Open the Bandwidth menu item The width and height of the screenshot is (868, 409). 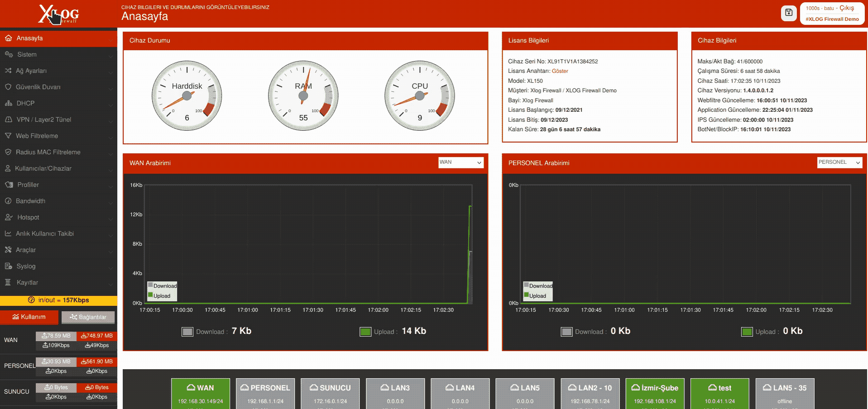[x=58, y=201]
